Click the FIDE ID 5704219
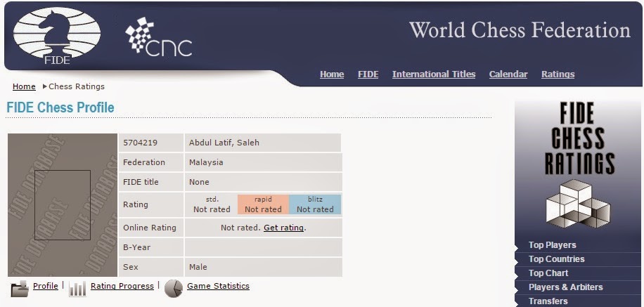 pyautogui.click(x=140, y=143)
